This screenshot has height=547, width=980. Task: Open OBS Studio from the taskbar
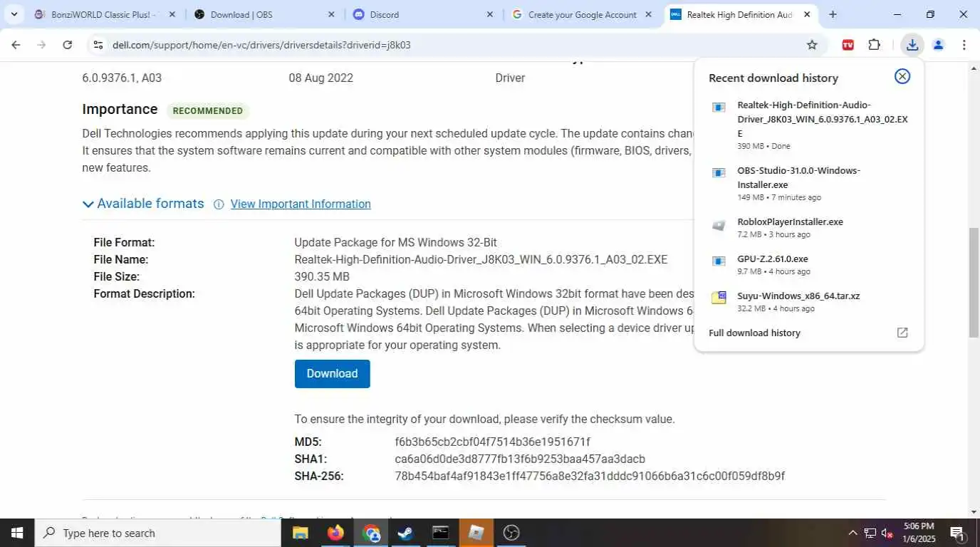click(511, 533)
